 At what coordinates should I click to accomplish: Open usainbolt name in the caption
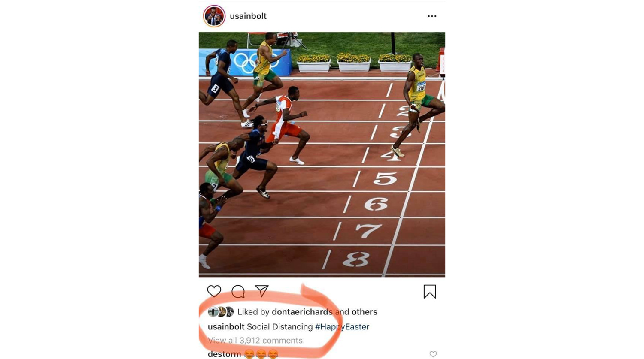tap(226, 327)
